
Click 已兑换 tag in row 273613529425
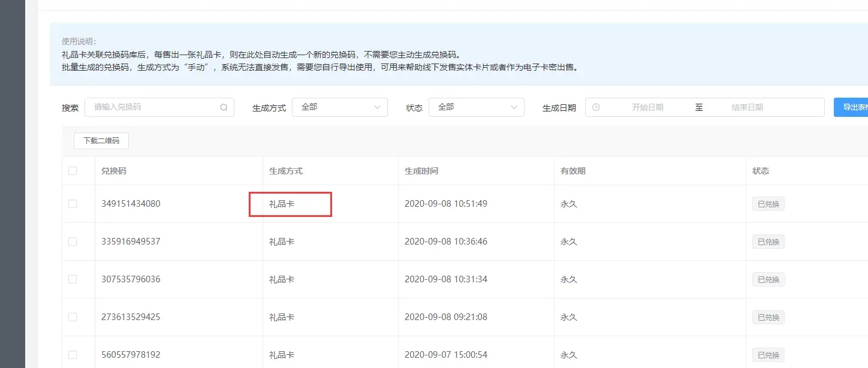[x=768, y=317]
